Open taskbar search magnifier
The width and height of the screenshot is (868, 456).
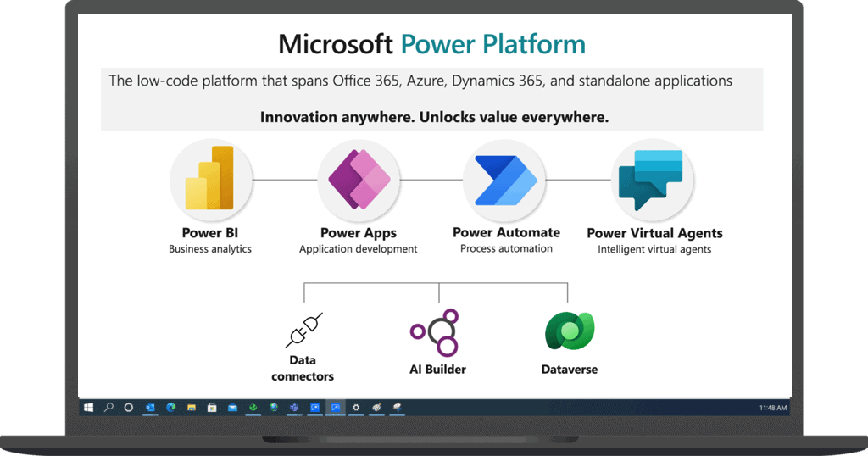pos(108,408)
